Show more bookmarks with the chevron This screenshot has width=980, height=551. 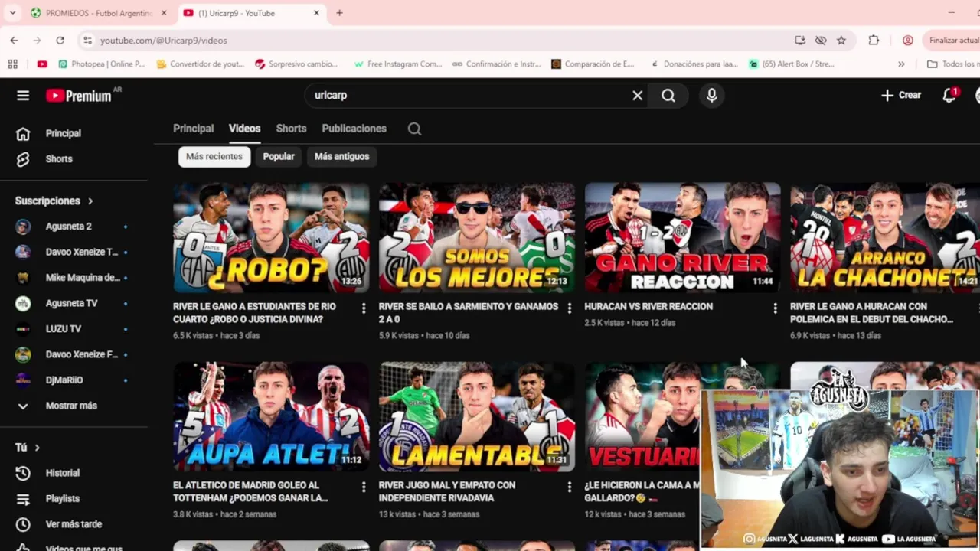point(901,64)
